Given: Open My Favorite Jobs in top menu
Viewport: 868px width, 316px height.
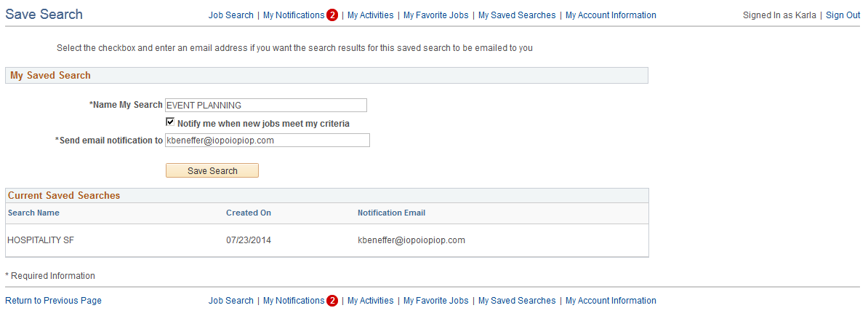Looking at the screenshot, I should (435, 15).
